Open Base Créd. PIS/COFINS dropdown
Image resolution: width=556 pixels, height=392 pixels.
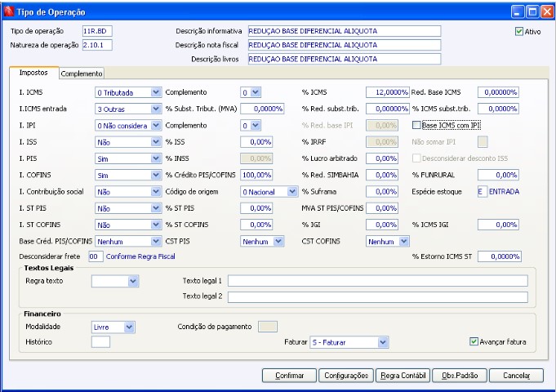pyautogui.click(x=128, y=241)
